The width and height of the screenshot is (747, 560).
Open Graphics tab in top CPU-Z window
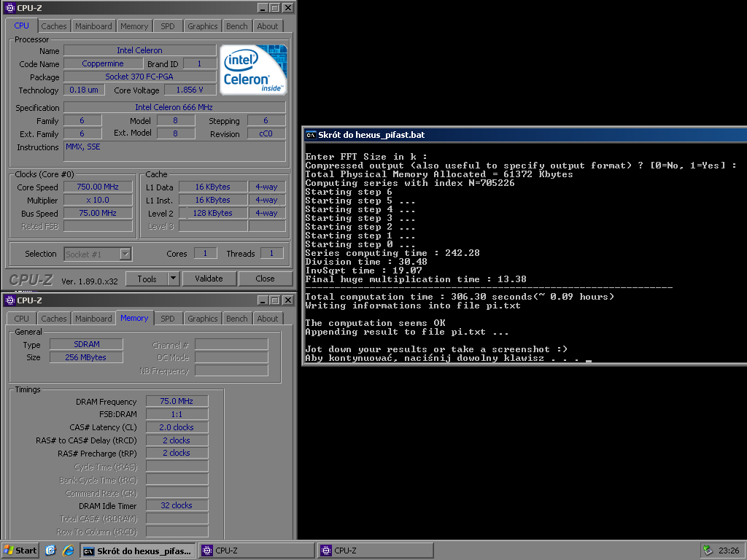(203, 26)
